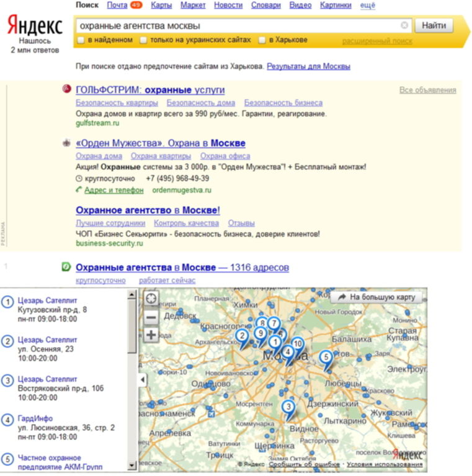Open 'Охранные агентства в Москве — 1316 адресов'
Screen dimensions: 472x476
(182, 268)
